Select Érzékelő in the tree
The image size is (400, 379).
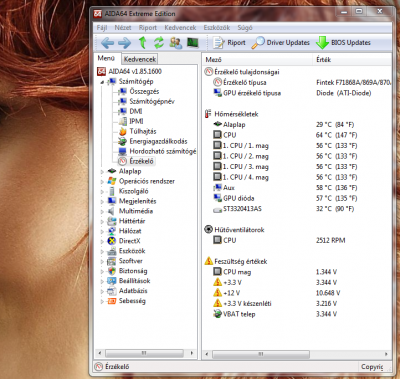[136, 161]
